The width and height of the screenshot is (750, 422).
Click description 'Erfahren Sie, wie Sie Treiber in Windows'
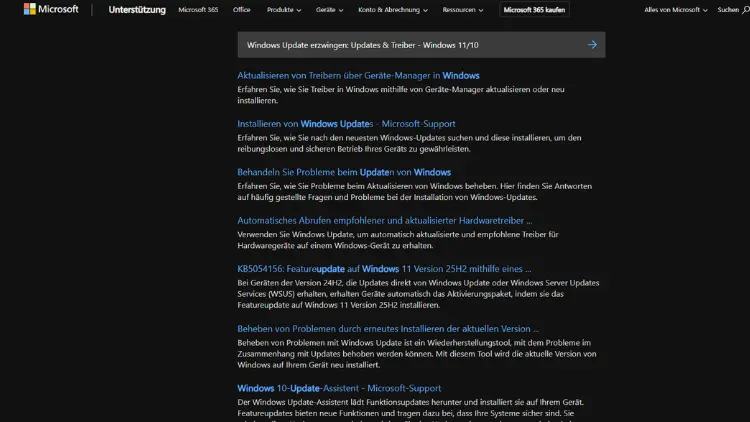[x=401, y=95]
